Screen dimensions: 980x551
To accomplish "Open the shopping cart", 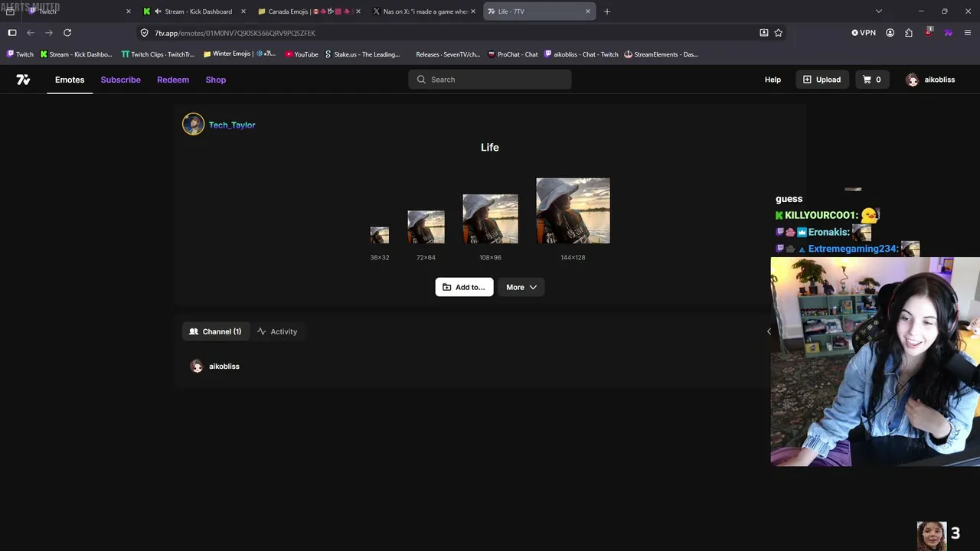I will [872, 80].
